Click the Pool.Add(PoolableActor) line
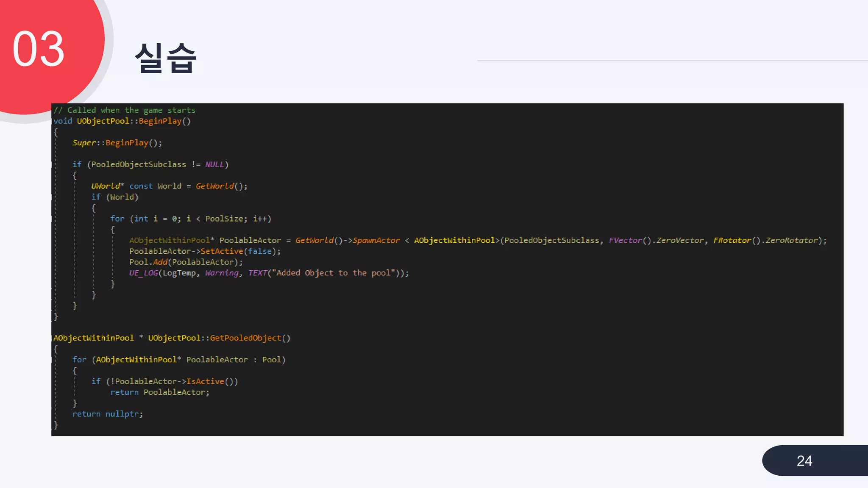 [x=186, y=262]
